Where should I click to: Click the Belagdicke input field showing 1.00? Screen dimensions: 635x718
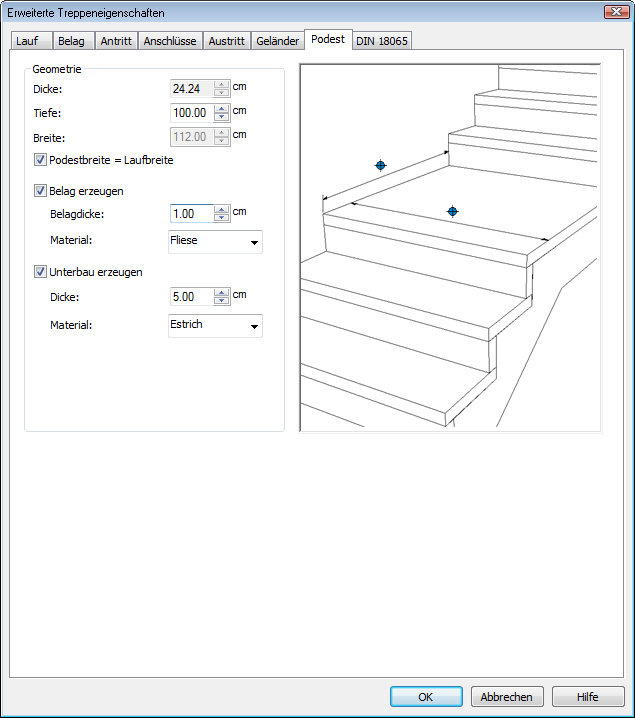pyautogui.click(x=191, y=214)
